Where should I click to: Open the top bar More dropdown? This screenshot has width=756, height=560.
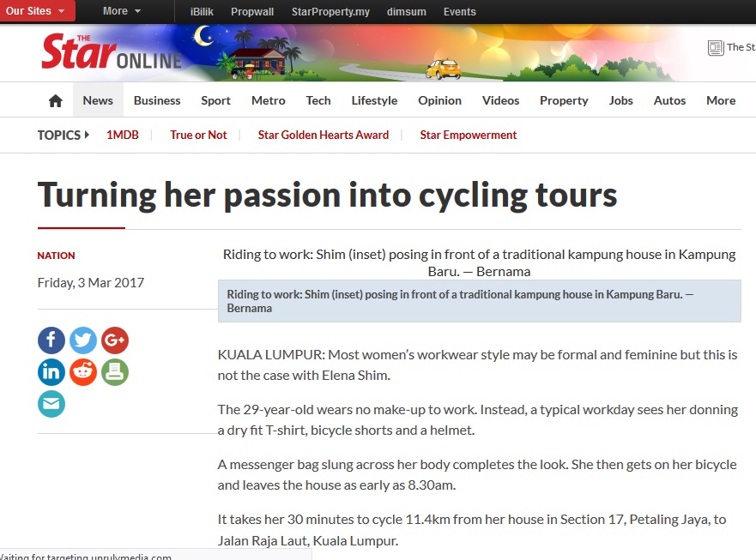tap(122, 11)
